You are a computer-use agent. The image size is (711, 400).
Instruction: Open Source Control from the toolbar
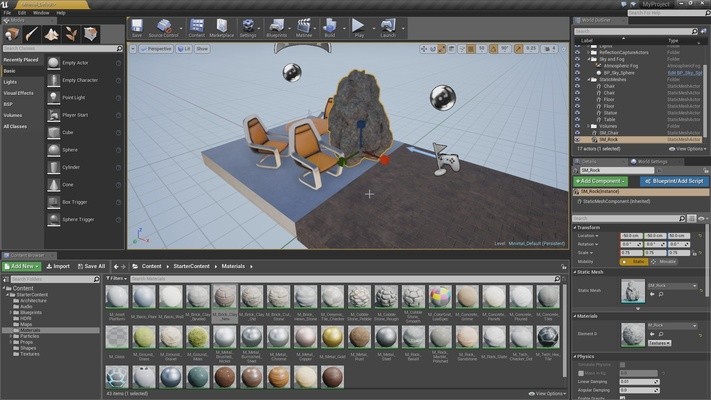[x=164, y=26]
